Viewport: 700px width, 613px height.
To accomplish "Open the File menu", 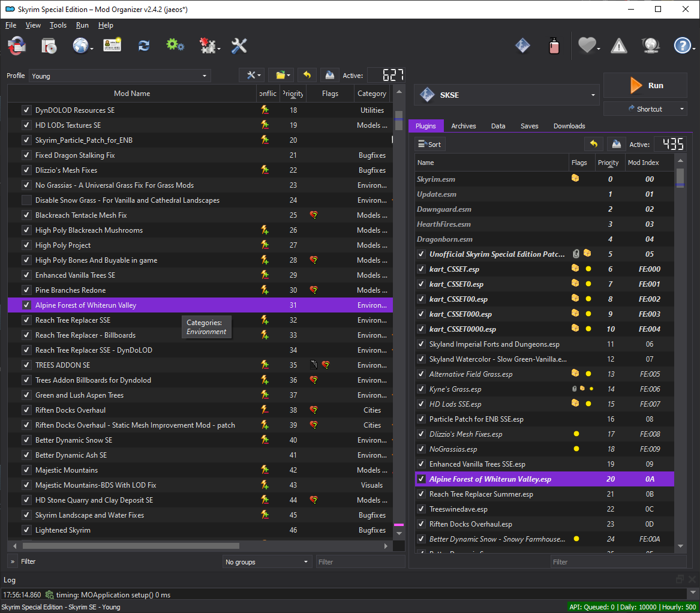I will pos(11,25).
